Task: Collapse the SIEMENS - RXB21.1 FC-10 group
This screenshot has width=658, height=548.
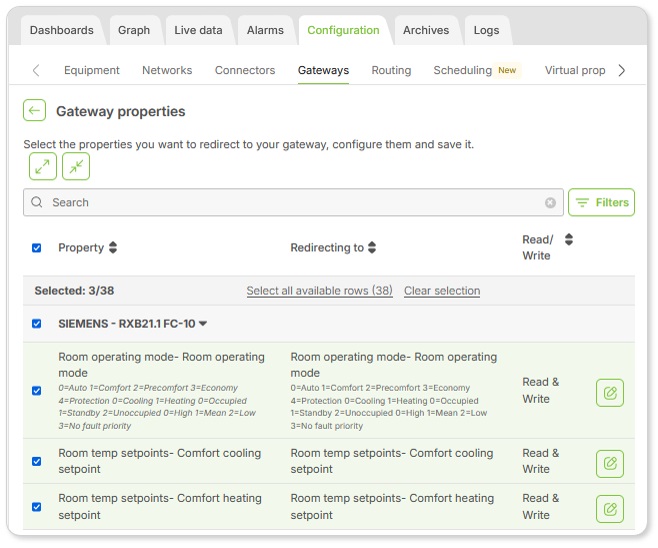Action: click(x=203, y=324)
